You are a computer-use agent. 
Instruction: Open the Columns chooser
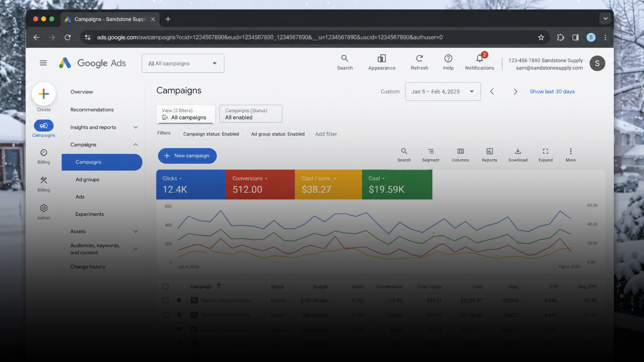click(461, 155)
